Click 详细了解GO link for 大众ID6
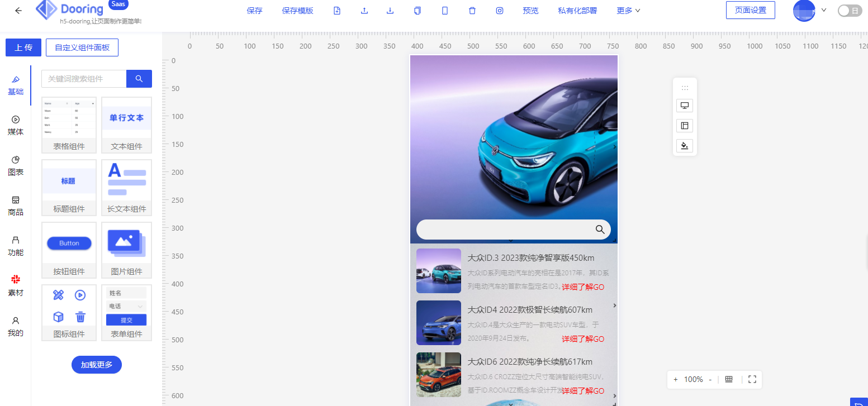Image resolution: width=868 pixels, height=406 pixels. click(583, 391)
